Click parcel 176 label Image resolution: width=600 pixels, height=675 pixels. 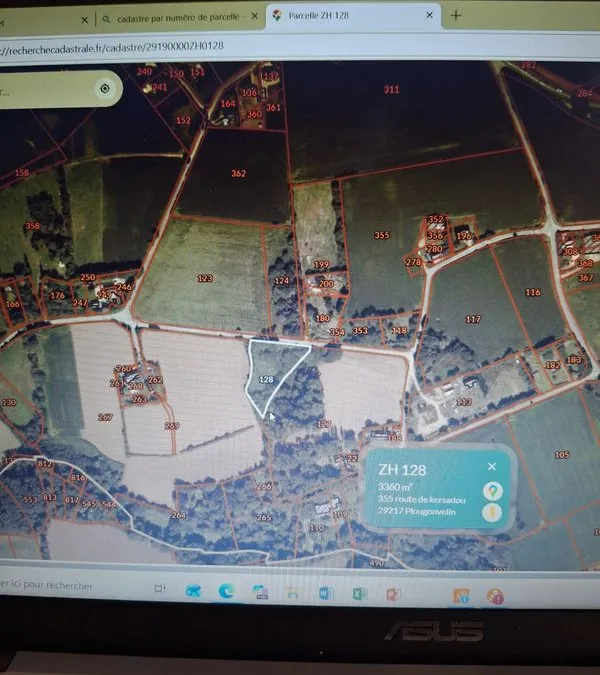57,295
